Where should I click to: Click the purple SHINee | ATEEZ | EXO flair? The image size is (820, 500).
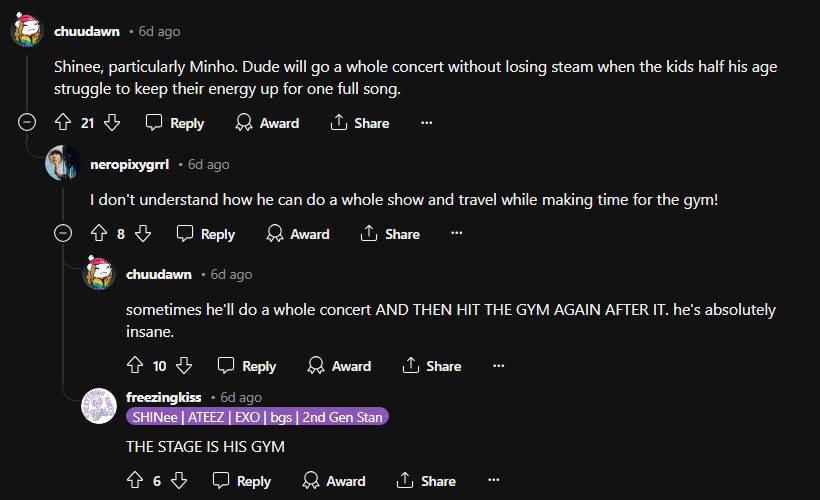256,416
